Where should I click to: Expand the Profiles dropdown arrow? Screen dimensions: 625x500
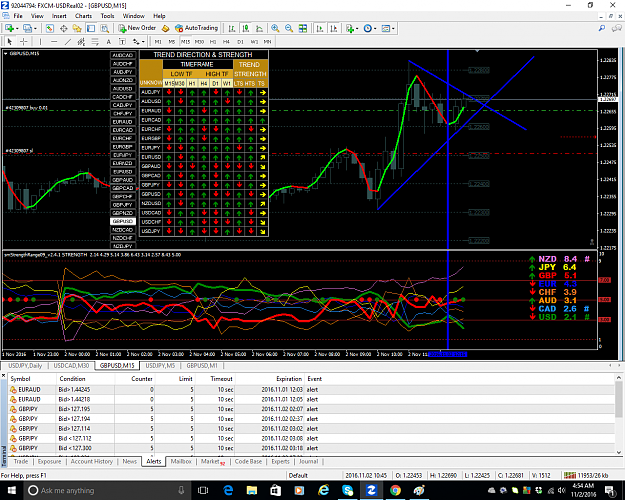(x=35, y=29)
